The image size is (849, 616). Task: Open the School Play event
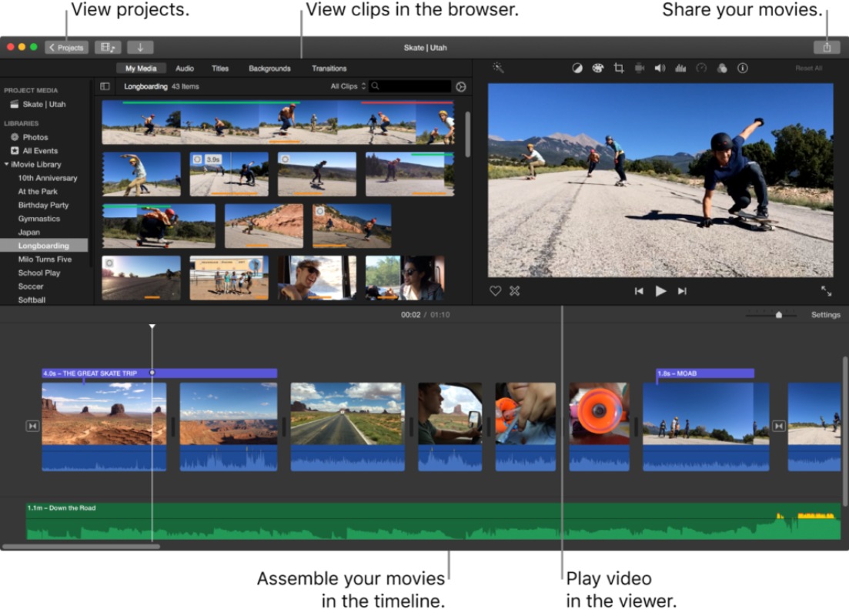[x=39, y=273]
